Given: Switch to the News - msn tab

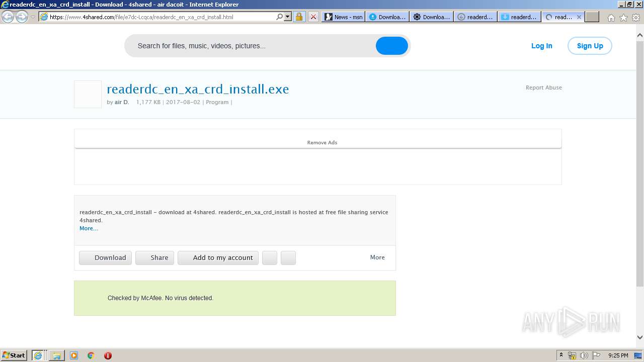Looking at the screenshot, I should [343, 17].
